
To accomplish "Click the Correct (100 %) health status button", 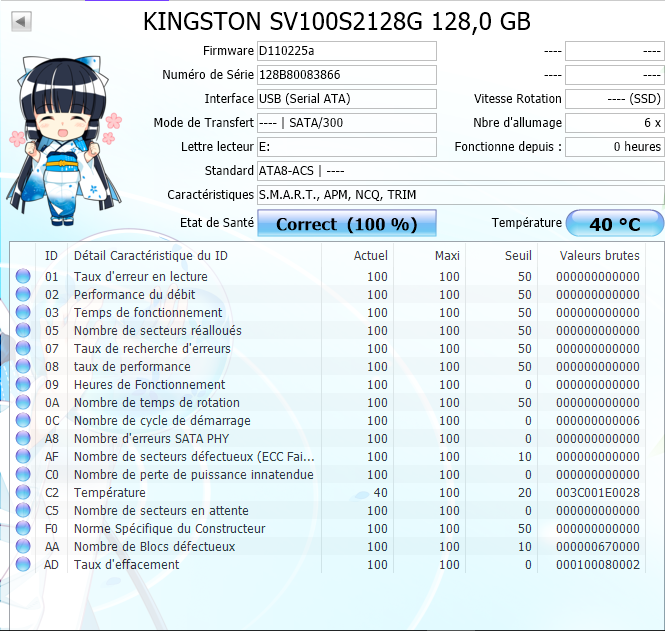I will [x=346, y=223].
